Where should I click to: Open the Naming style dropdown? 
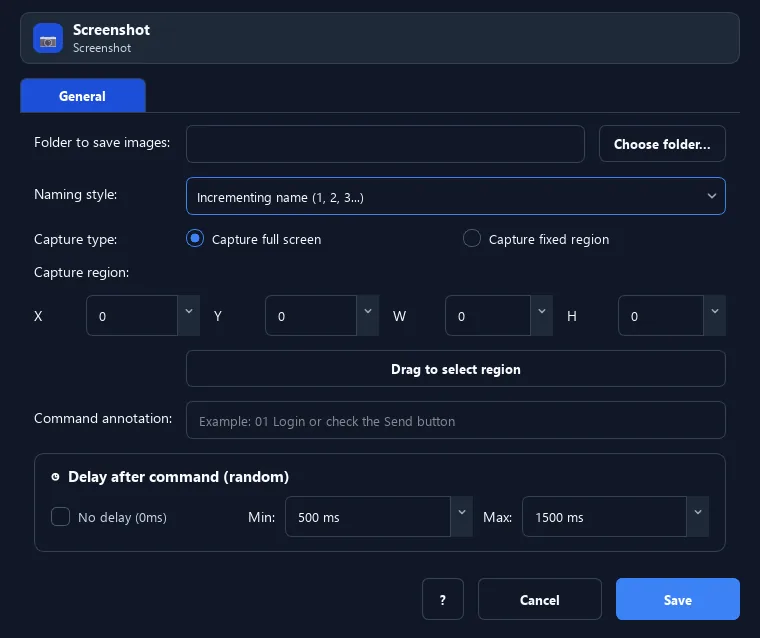pos(456,196)
